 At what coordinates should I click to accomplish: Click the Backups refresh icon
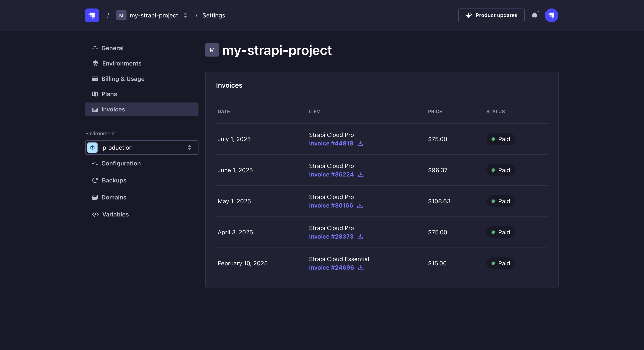tap(95, 180)
